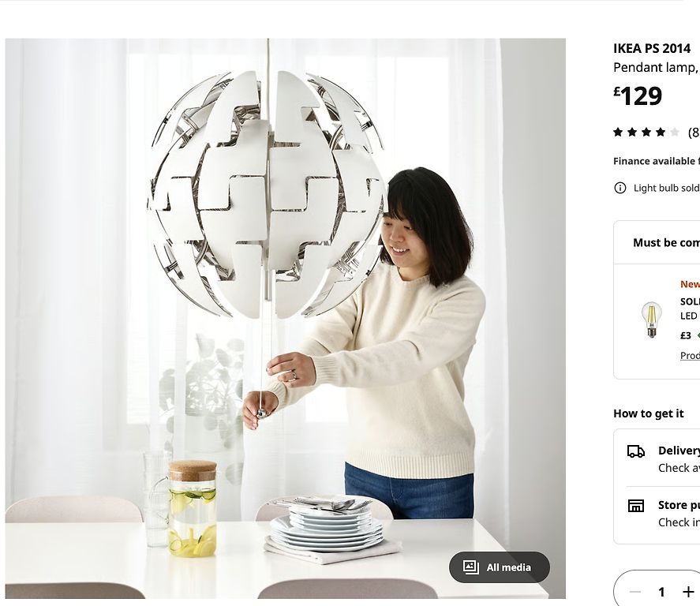Click the Must be completed heading
The image size is (700, 606).
[666, 242]
